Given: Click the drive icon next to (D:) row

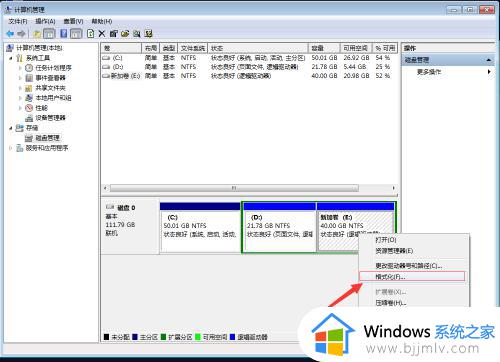Looking at the screenshot, I should tap(106, 67).
